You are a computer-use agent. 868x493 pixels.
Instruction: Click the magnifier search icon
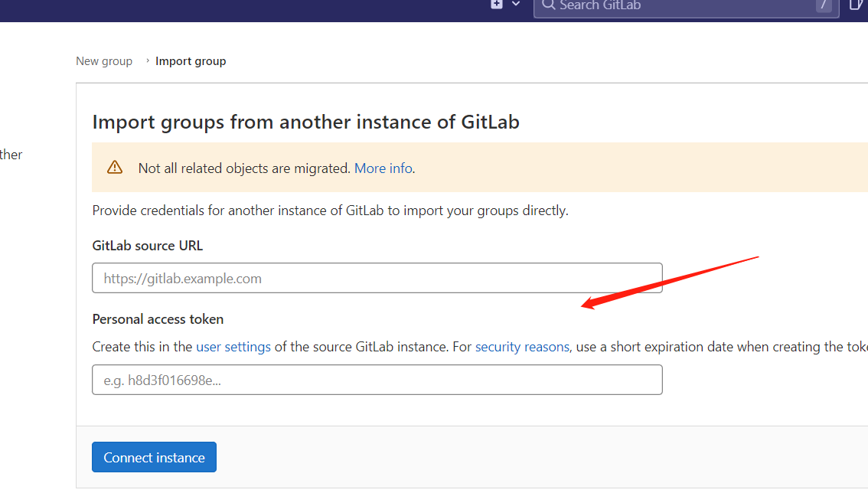click(x=548, y=5)
